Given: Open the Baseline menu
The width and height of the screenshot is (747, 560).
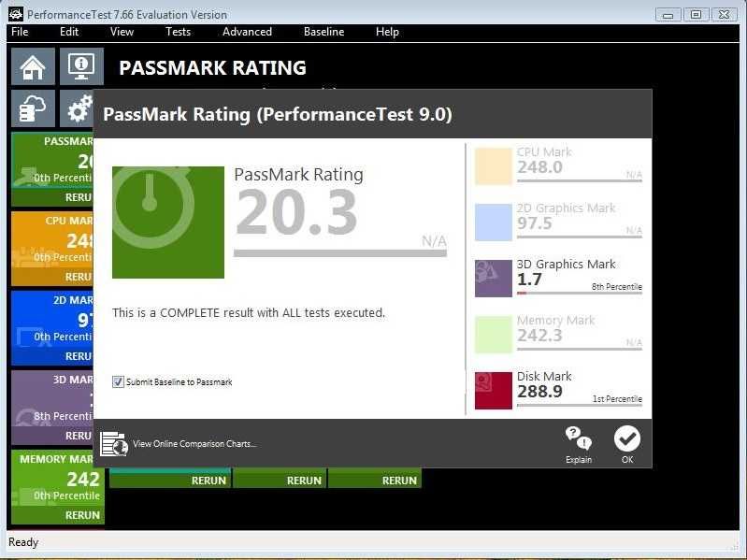Looking at the screenshot, I should pyautogui.click(x=324, y=32).
